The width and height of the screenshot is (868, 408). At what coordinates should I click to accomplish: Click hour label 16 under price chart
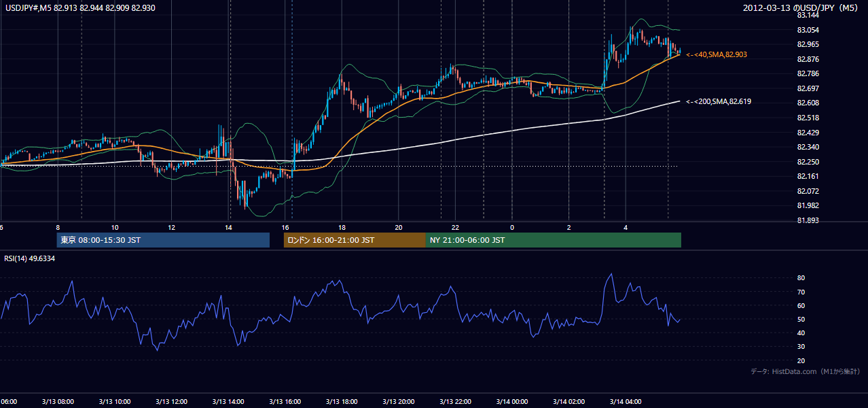click(x=285, y=227)
